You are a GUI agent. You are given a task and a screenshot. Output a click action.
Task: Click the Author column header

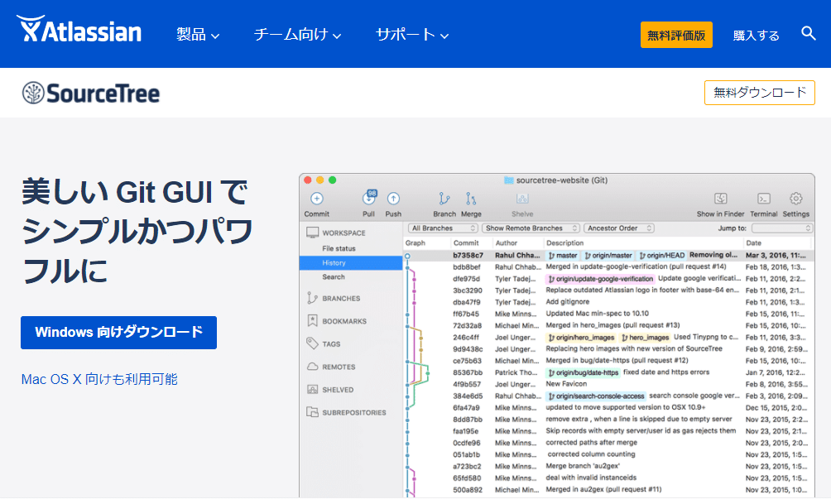506,243
